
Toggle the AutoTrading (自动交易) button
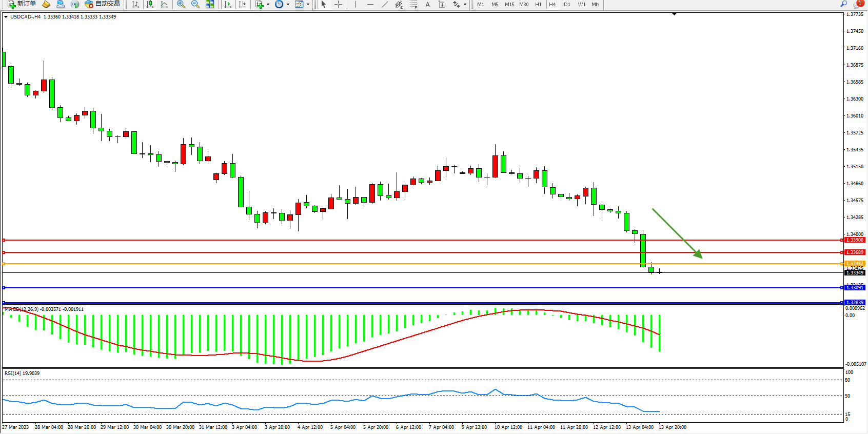(x=103, y=4)
